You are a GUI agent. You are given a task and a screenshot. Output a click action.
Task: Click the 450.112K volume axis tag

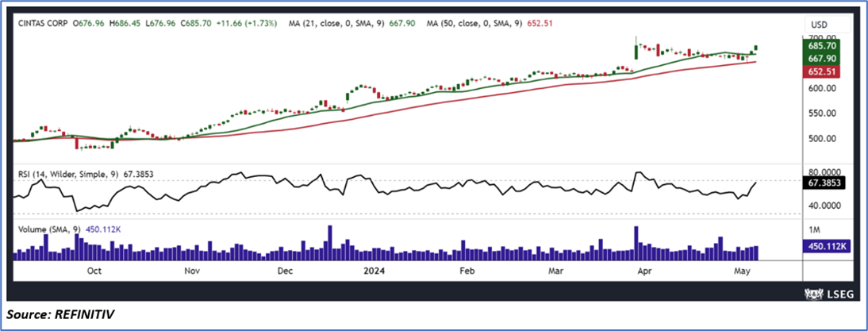click(x=827, y=247)
